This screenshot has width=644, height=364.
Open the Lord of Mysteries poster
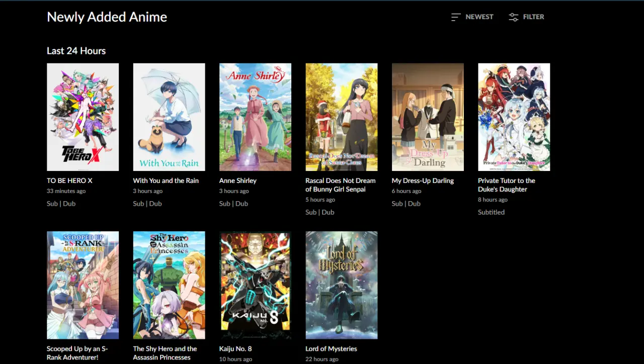[x=342, y=285]
